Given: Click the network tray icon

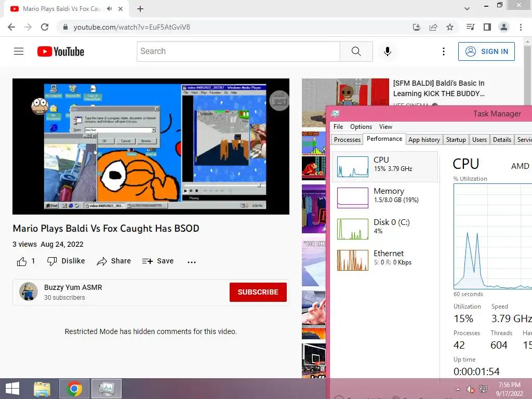Looking at the screenshot, I should (483, 389).
